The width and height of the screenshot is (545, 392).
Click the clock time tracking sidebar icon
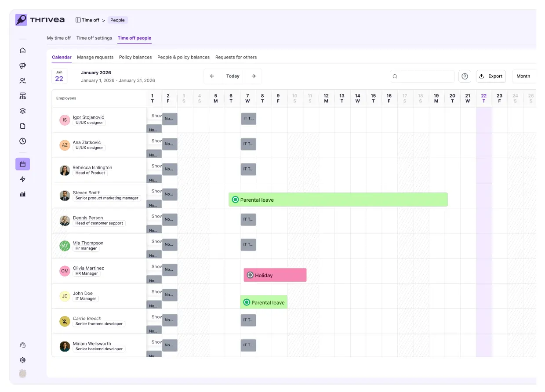pyautogui.click(x=23, y=141)
